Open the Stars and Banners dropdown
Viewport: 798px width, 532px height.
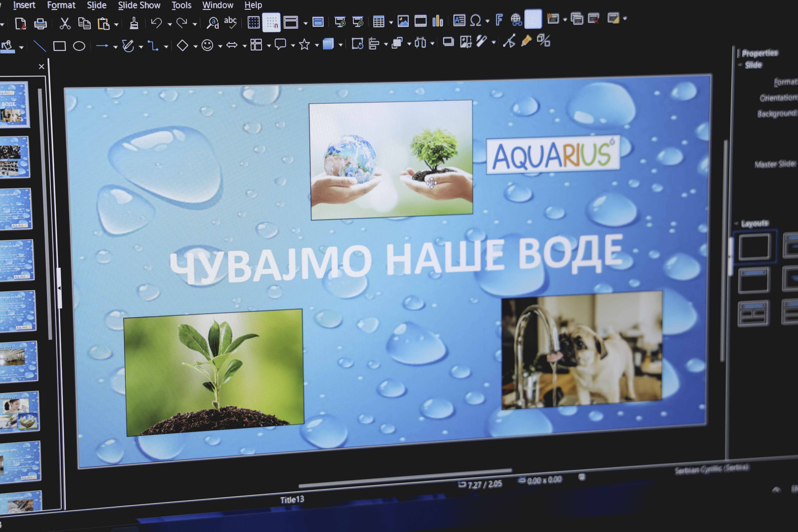tap(317, 45)
